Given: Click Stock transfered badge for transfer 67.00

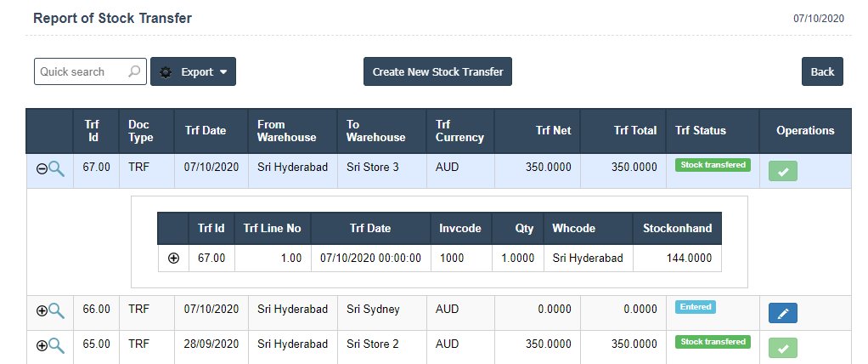Looking at the screenshot, I should coord(713,165).
